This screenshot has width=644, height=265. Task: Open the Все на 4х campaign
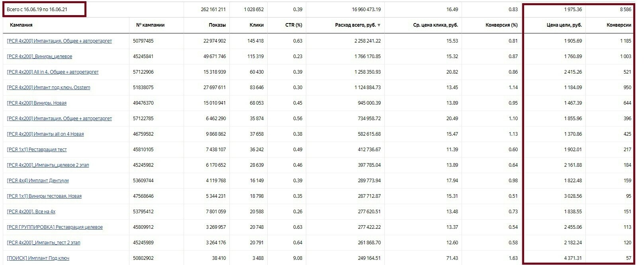31,212
